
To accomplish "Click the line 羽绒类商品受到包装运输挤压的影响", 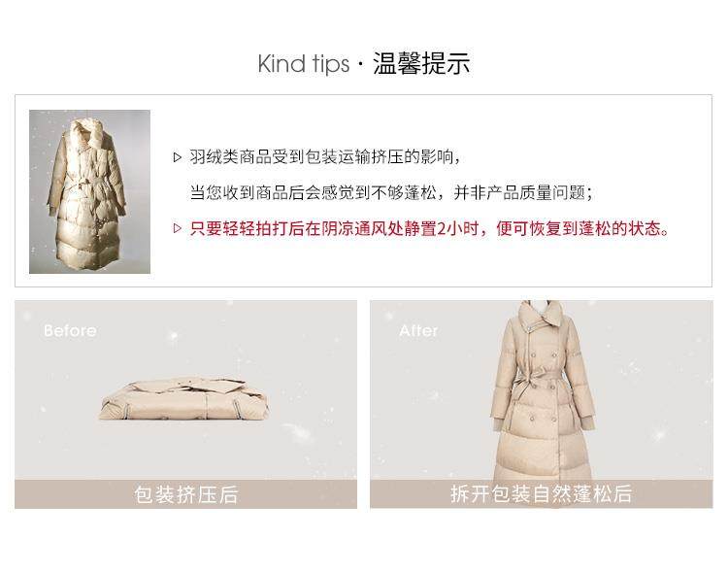I will click(324, 157).
